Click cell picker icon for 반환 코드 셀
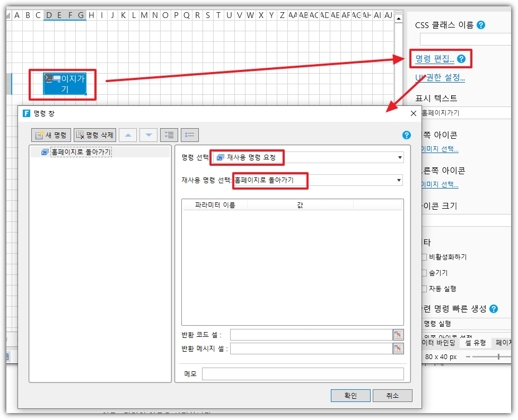The height and width of the screenshot is (420, 518). tap(398, 334)
